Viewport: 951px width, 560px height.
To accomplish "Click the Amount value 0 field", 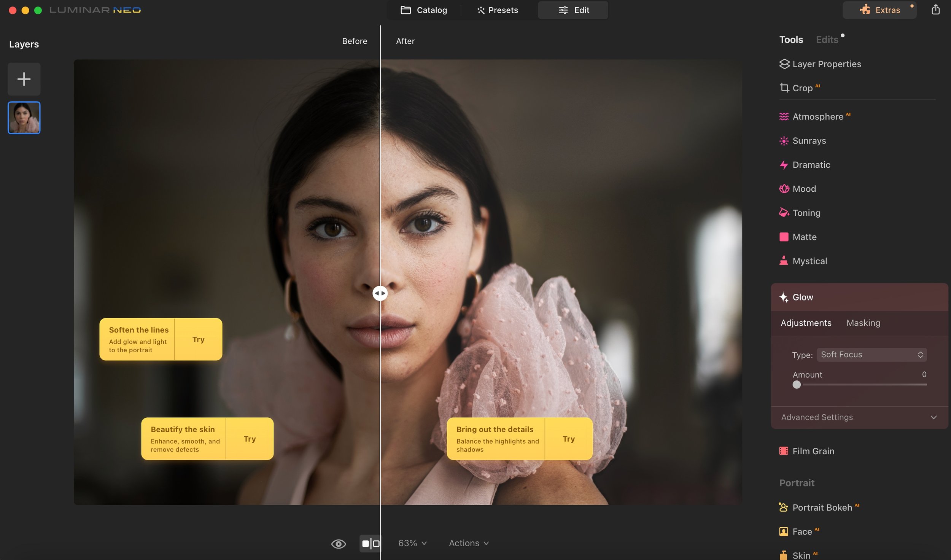I will (x=924, y=374).
